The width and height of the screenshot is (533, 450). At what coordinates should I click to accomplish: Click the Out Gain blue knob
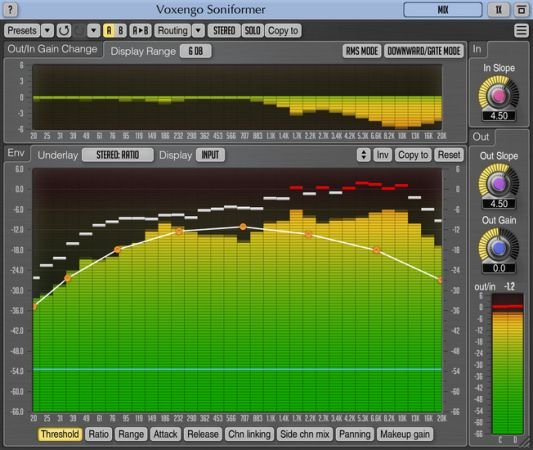(x=499, y=248)
